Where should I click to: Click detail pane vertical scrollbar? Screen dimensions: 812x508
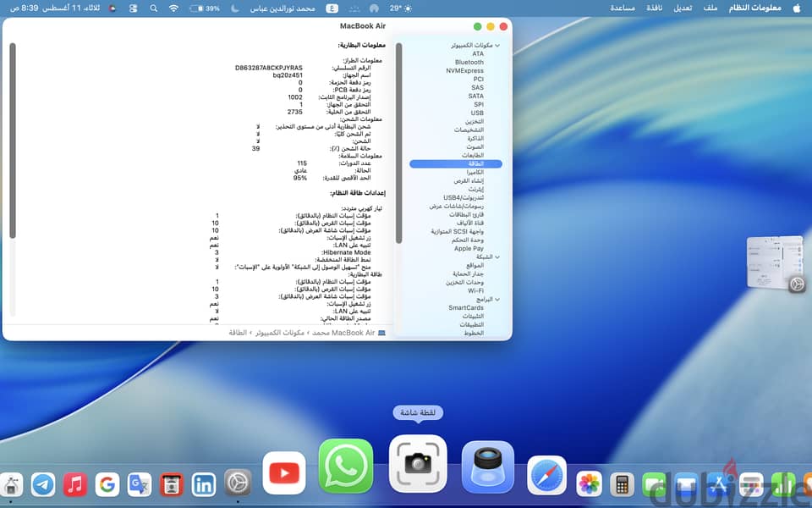[x=13, y=141]
